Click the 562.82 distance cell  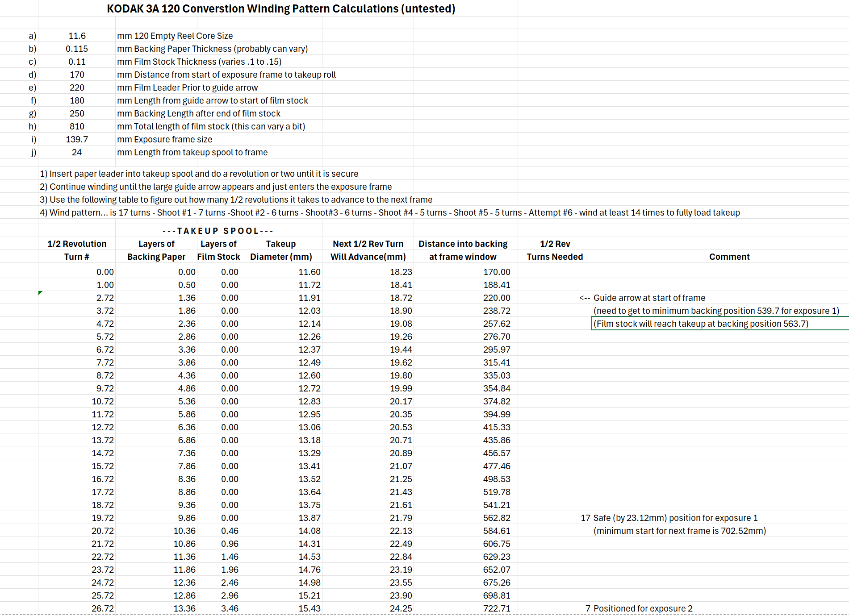[497, 518]
